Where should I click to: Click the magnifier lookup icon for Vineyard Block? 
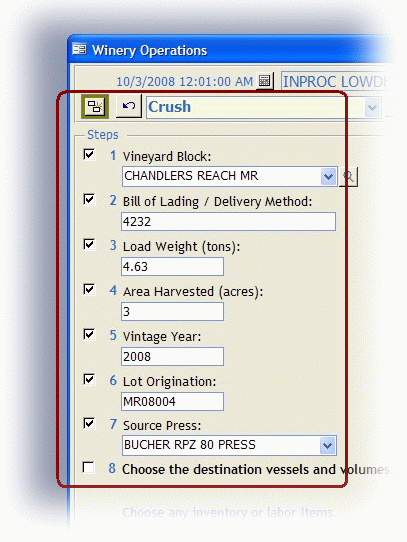(x=348, y=177)
